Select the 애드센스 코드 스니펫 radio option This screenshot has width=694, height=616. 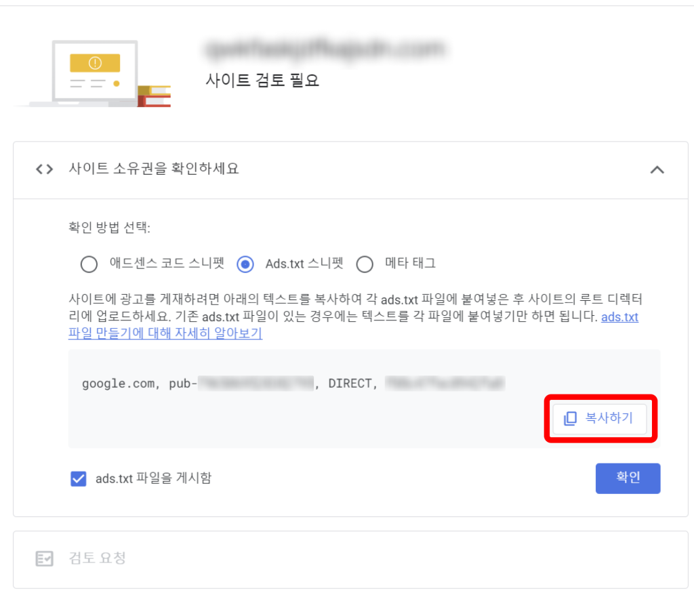click(x=89, y=264)
